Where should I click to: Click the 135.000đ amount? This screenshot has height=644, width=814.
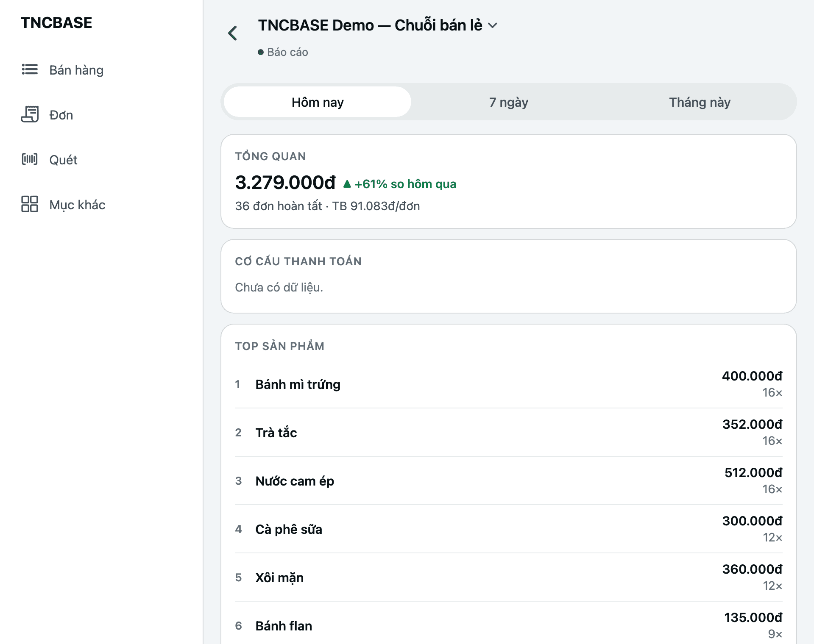[753, 617]
